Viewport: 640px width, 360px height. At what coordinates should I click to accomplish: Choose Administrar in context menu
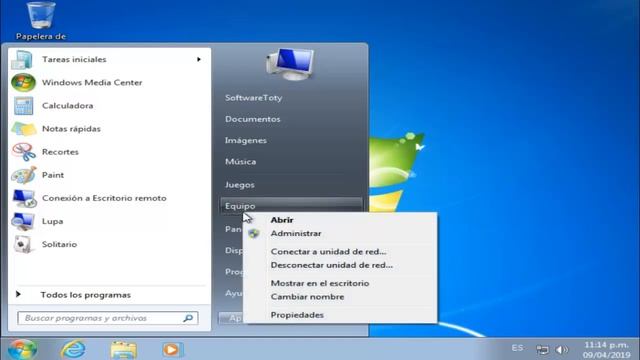[x=296, y=233]
